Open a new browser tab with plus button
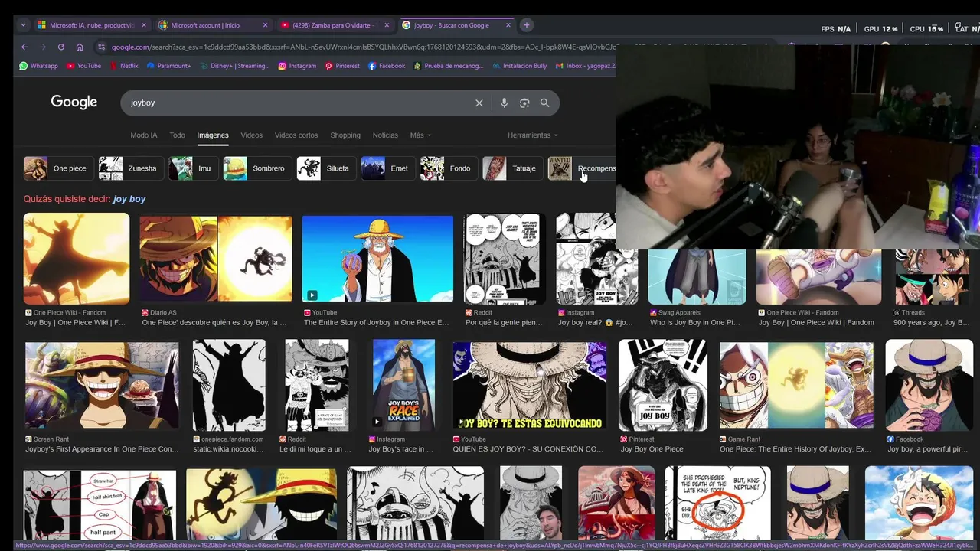 (526, 25)
